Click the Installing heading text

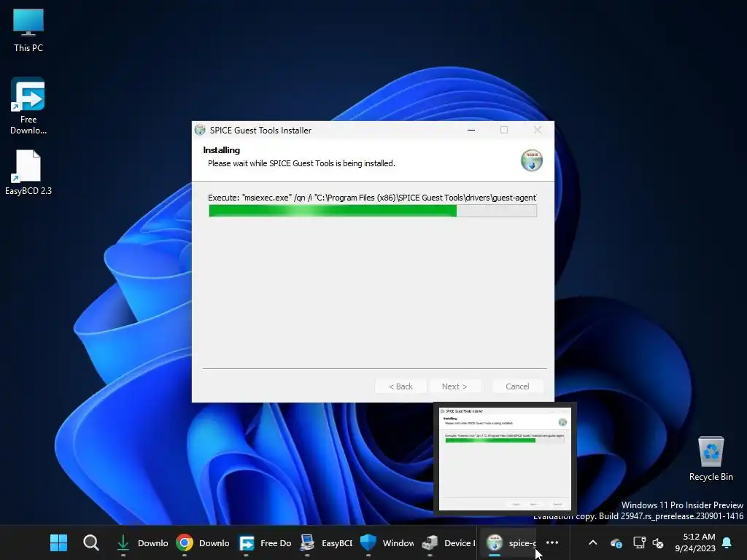[222, 150]
